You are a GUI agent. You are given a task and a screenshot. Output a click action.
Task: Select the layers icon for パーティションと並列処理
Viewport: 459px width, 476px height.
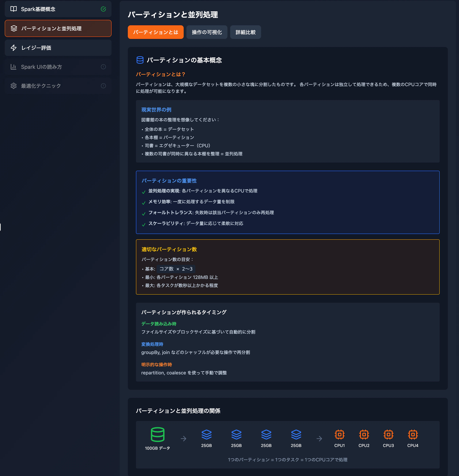click(x=14, y=28)
